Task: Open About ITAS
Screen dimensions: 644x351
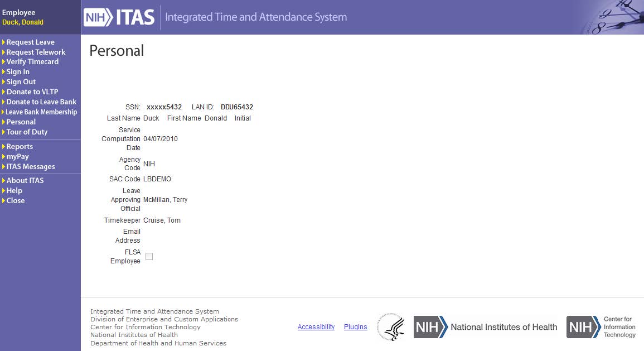Action: tap(25, 180)
